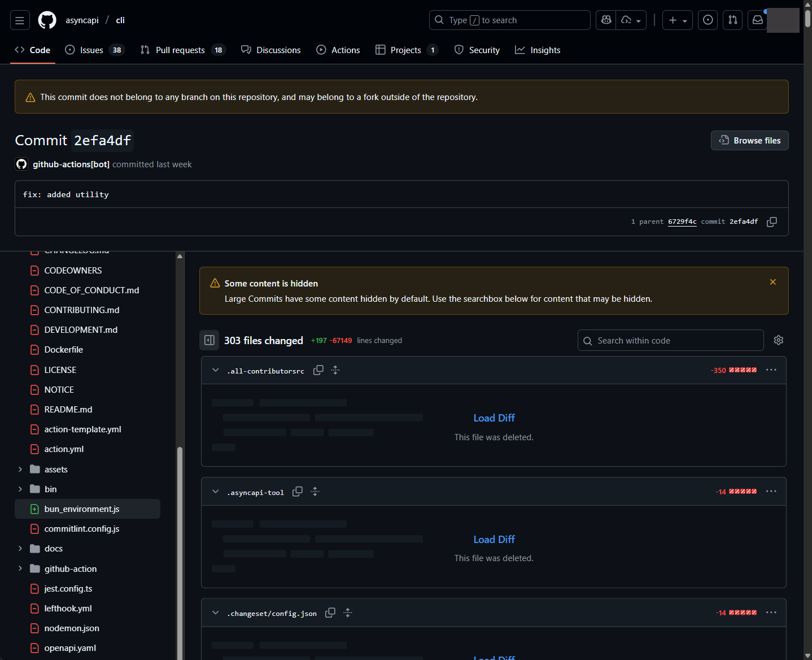
Task: Open the asyncapi organization link
Action: (x=82, y=20)
